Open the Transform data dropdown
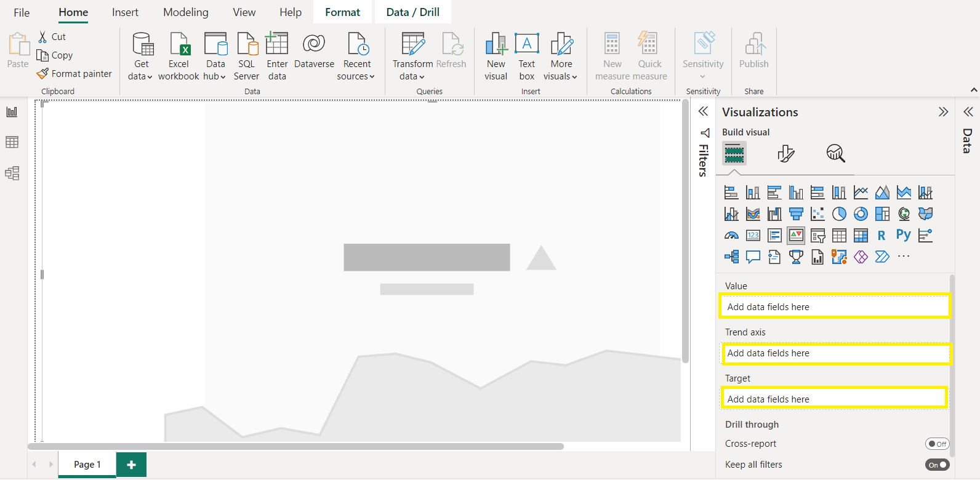The height and width of the screenshot is (480, 980). (412, 70)
